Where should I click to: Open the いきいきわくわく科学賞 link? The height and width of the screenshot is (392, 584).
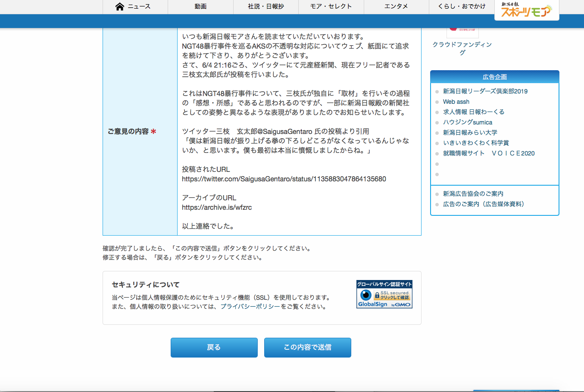pos(476,143)
